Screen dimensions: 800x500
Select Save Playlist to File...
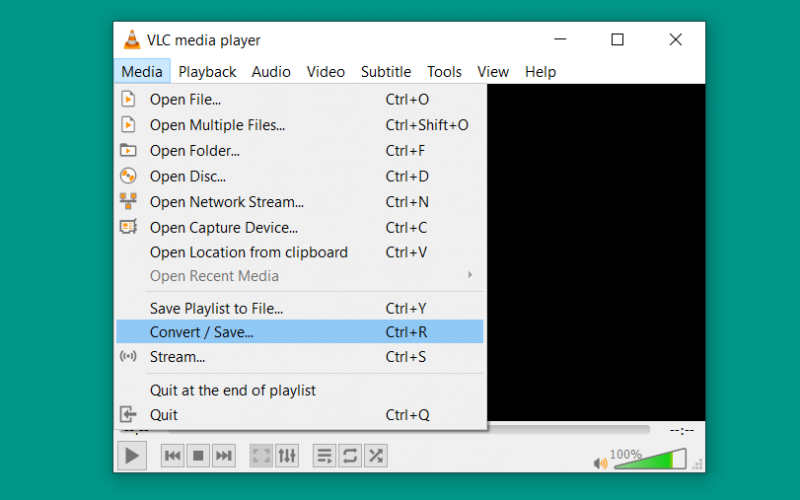299,308
